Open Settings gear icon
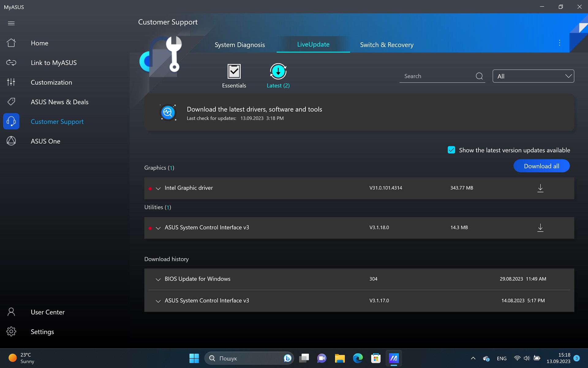588x368 pixels. click(x=11, y=332)
